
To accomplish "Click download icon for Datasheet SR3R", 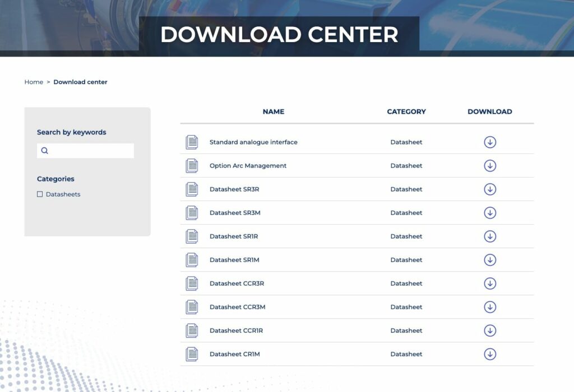I will (490, 189).
